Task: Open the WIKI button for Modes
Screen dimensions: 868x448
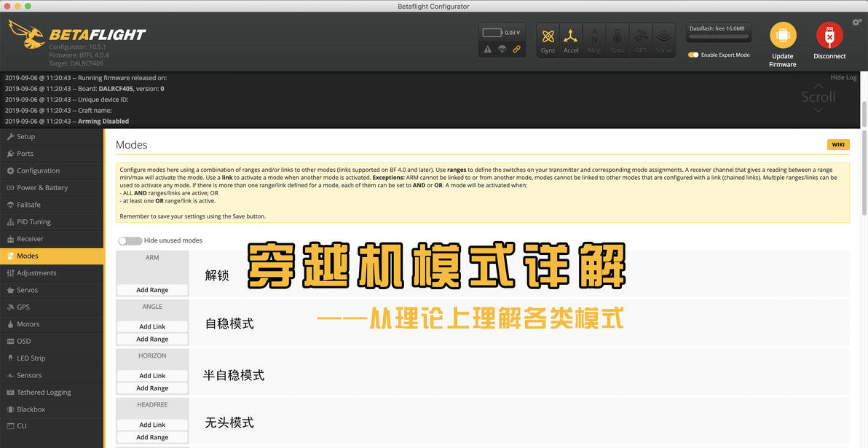Action: point(838,144)
